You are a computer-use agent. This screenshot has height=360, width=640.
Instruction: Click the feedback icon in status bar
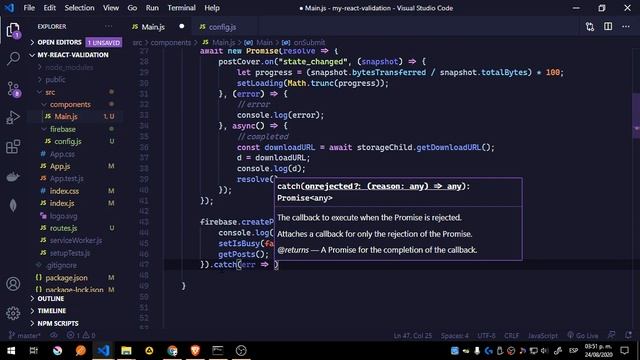(x=611, y=336)
